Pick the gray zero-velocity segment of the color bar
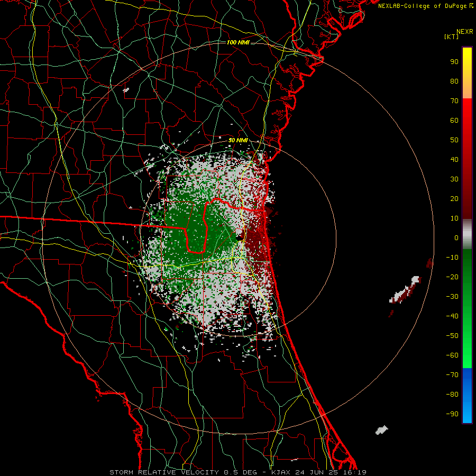Screen dimensions: 476x476 pyautogui.click(x=467, y=235)
